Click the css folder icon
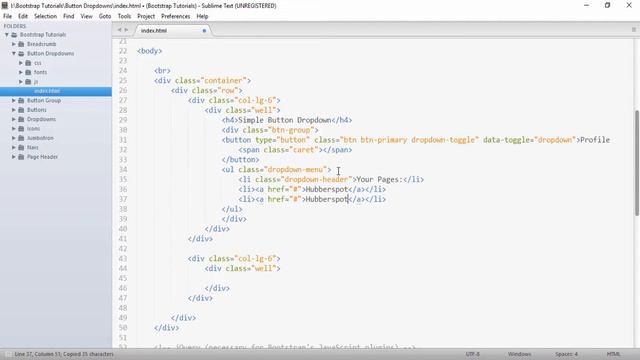 (x=28, y=63)
